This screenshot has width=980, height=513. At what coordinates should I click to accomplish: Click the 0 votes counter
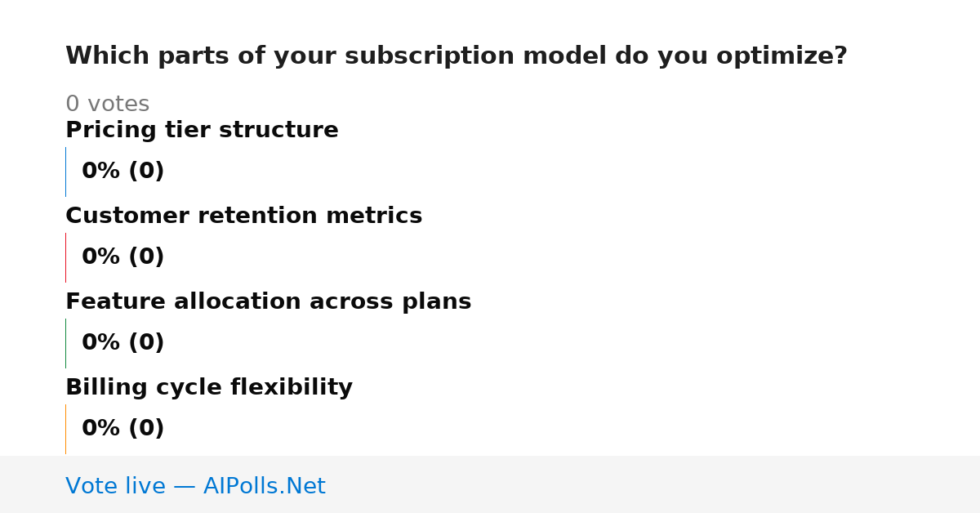point(107,105)
